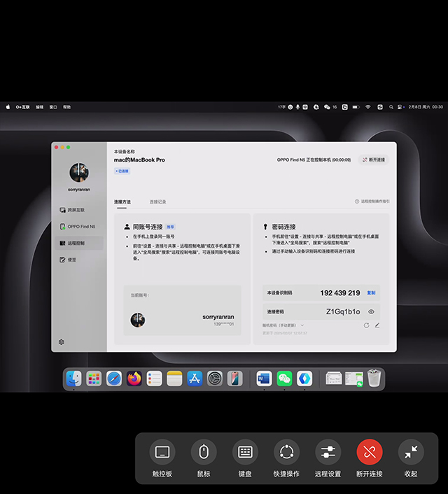Open the 触控板 touchpad mode
The image size is (448, 494).
click(x=162, y=452)
